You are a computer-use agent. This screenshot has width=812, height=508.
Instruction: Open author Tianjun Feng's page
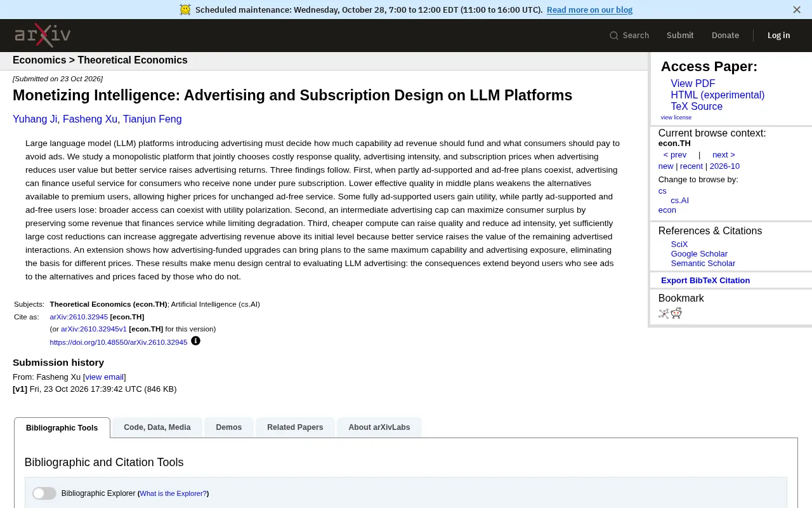pos(152,119)
